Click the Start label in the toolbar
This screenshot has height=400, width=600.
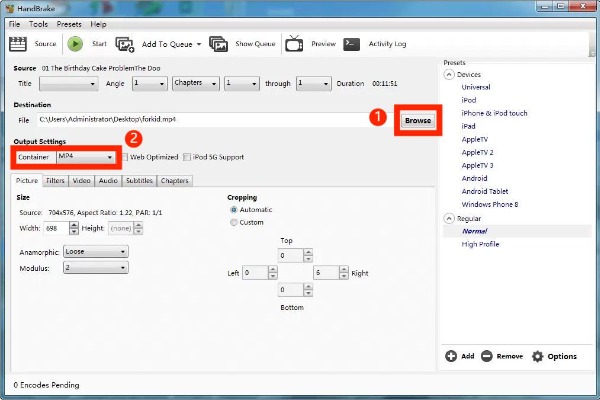point(99,44)
